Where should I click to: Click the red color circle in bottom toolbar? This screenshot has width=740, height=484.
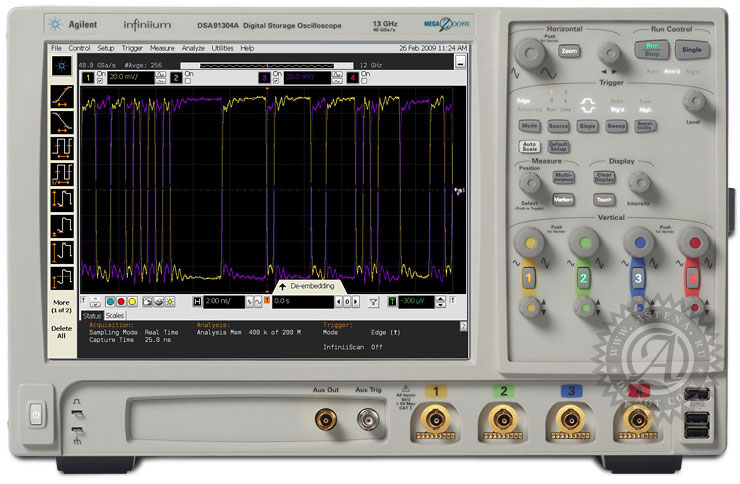click(122, 300)
